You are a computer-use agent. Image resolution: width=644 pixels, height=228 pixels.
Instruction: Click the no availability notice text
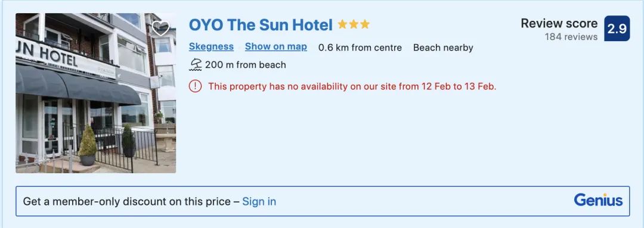(x=352, y=86)
